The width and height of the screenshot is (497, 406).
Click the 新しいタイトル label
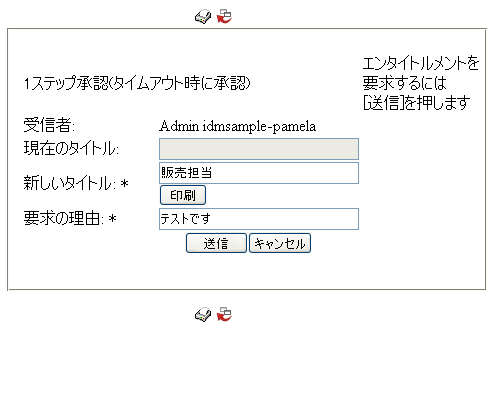(70, 183)
